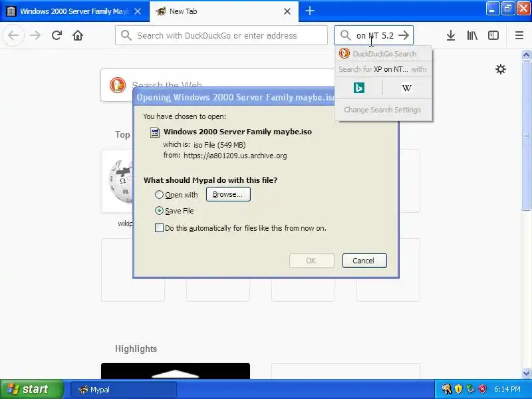Image resolution: width=532 pixels, height=399 pixels.
Task: Click the search bar magnifier icon
Action: (x=345, y=35)
